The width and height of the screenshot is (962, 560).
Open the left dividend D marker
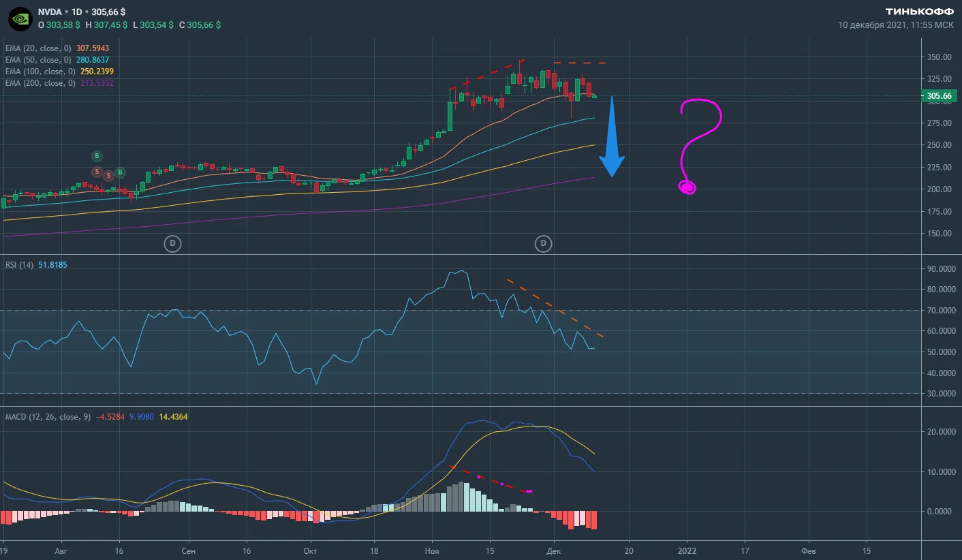(172, 243)
